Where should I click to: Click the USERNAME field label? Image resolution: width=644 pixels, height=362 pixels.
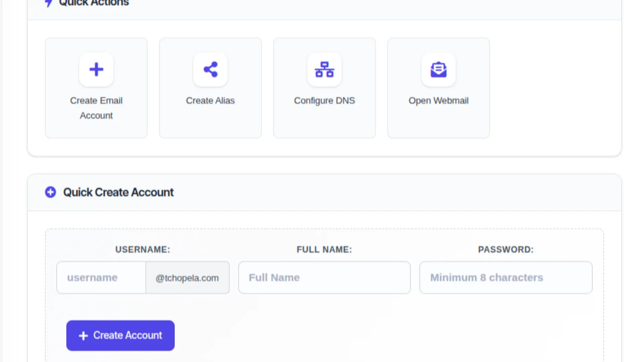point(143,249)
